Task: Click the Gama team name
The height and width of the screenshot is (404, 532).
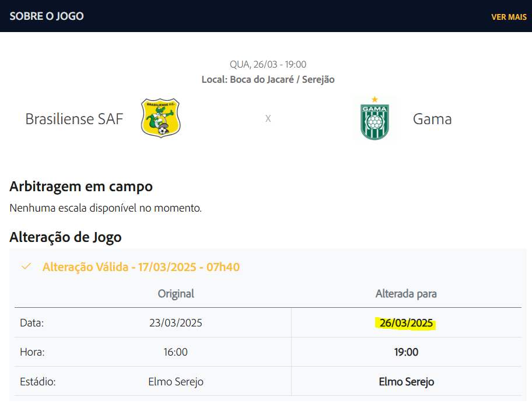Action: coord(432,119)
